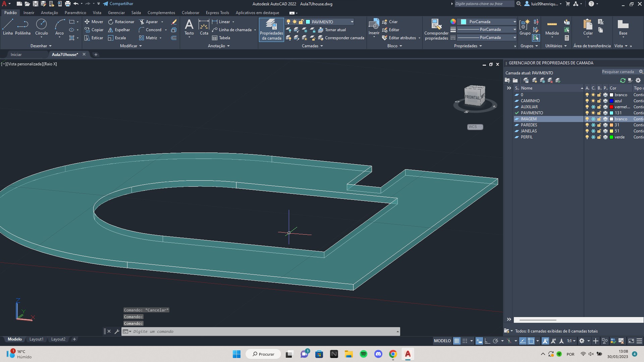Click the FRONTAL ViewCube face

click(472, 98)
